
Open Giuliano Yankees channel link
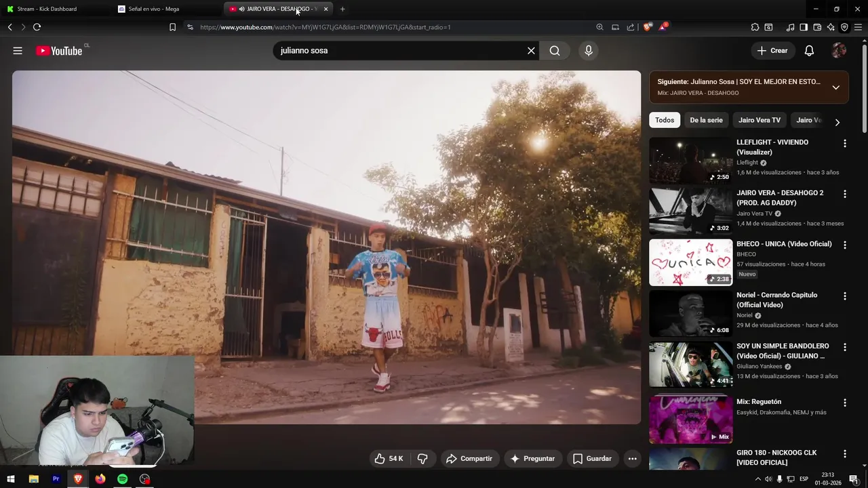759,366
